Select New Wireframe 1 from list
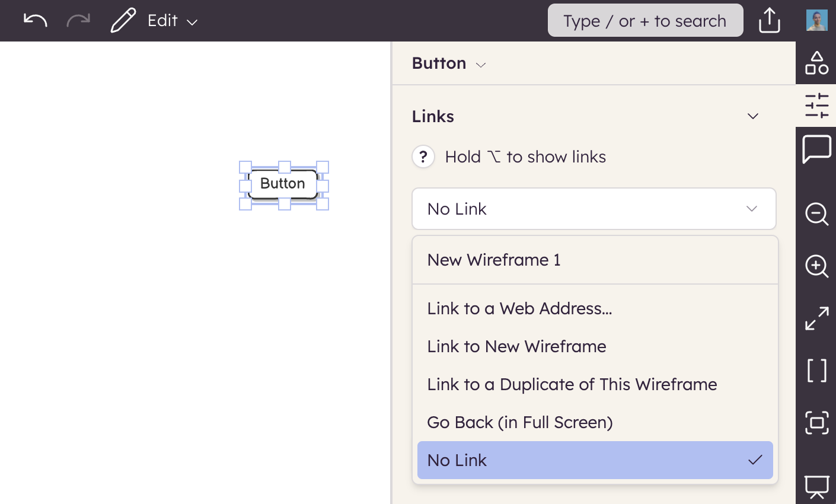 [493, 260]
